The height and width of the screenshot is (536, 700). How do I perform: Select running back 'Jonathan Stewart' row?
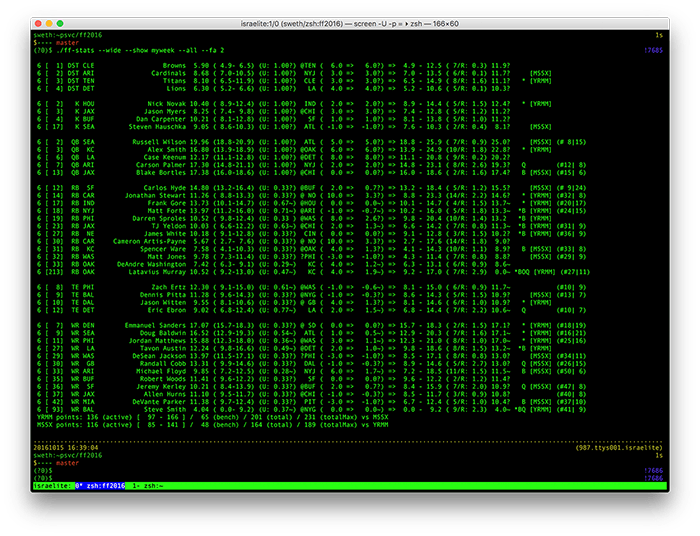pos(312,195)
